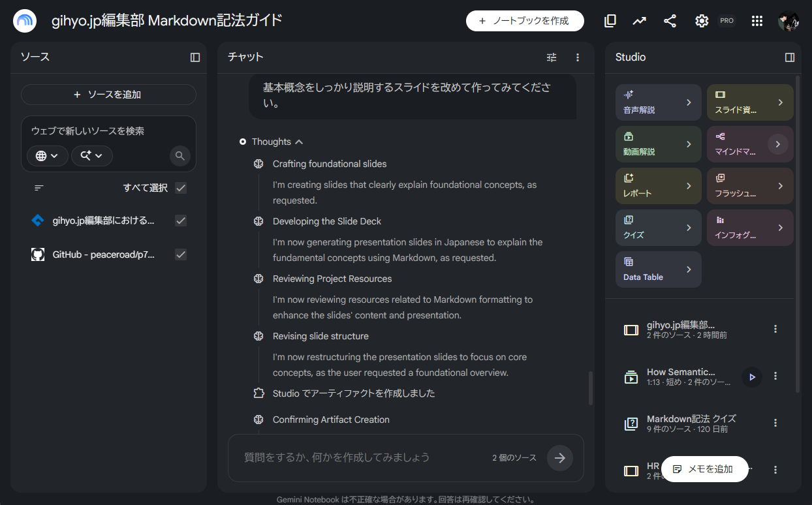This screenshot has height=505, width=812.
Task: Open the chat more-options menu
Action: pyautogui.click(x=578, y=57)
